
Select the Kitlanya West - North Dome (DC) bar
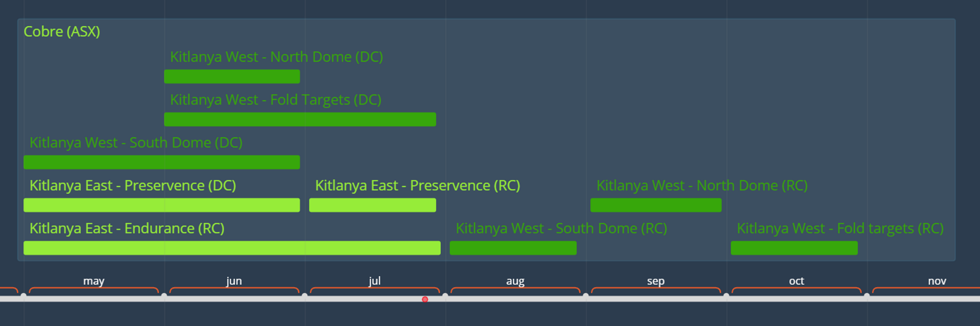click(x=232, y=76)
